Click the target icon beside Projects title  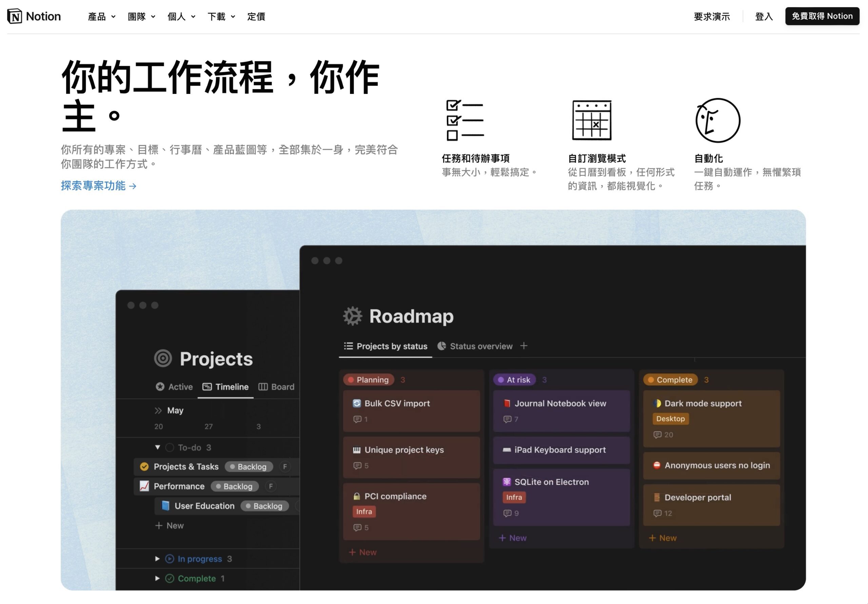coord(163,358)
